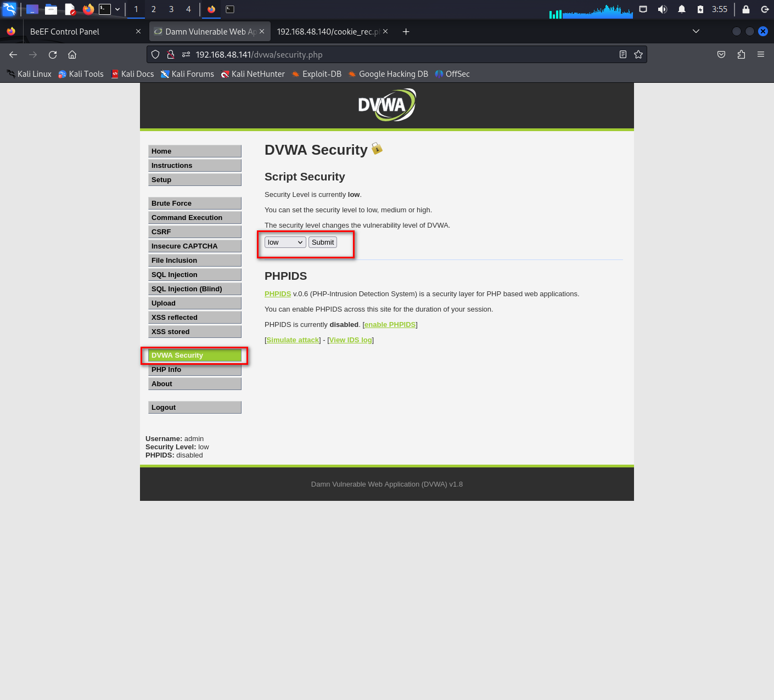Click the DVWA logo
This screenshot has height=700, width=774.
(387, 105)
